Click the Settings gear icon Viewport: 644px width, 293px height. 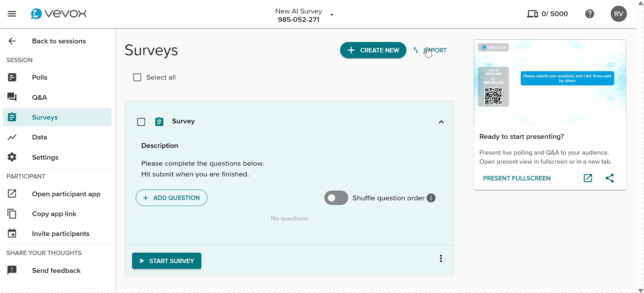[12, 157]
